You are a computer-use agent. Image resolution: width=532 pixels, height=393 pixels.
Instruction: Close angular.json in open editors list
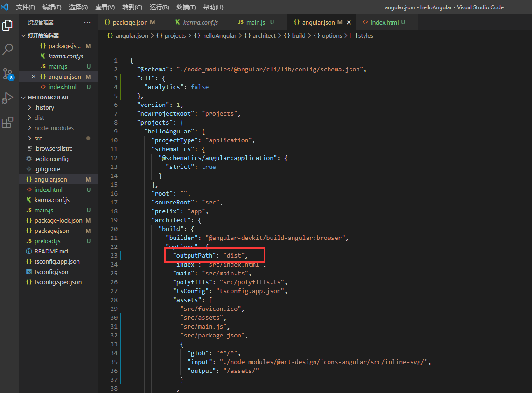pyautogui.click(x=33, y=77)
